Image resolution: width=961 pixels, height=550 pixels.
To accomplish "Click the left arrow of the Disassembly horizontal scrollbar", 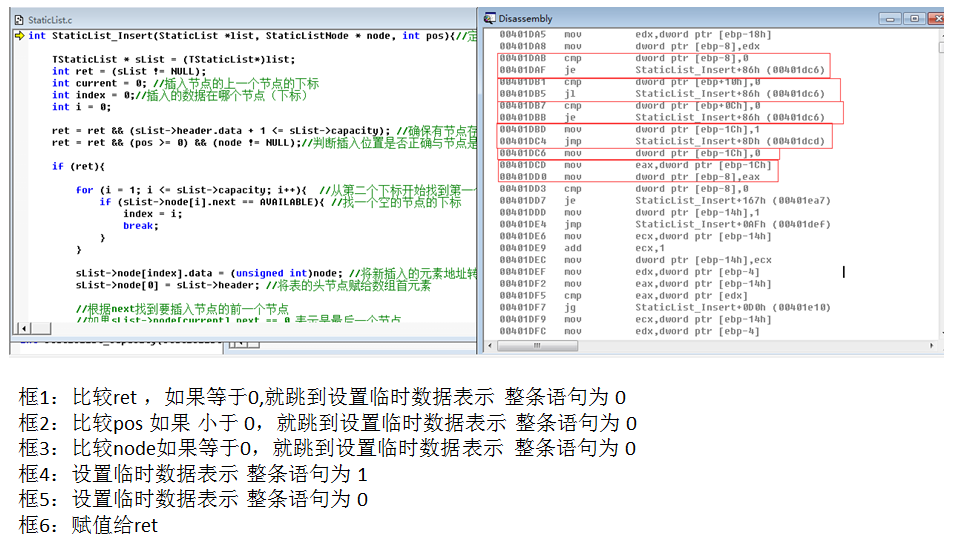I will 490,346.
